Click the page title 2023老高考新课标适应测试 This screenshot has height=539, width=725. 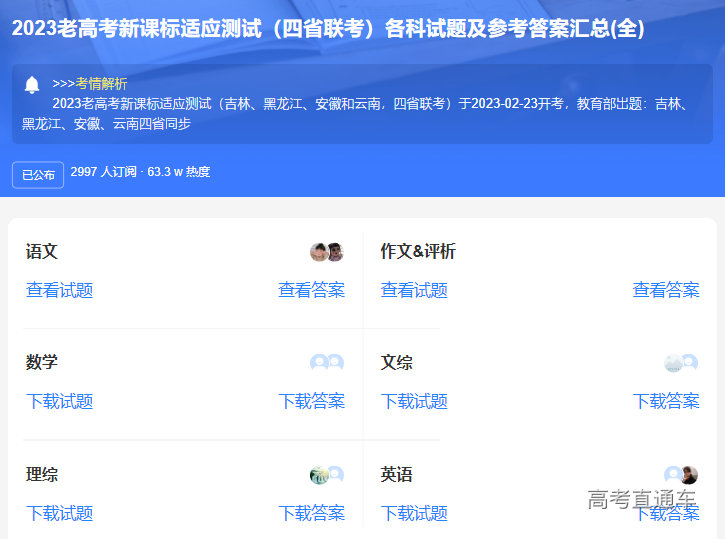pyautogui.click(x=328, y=28)
